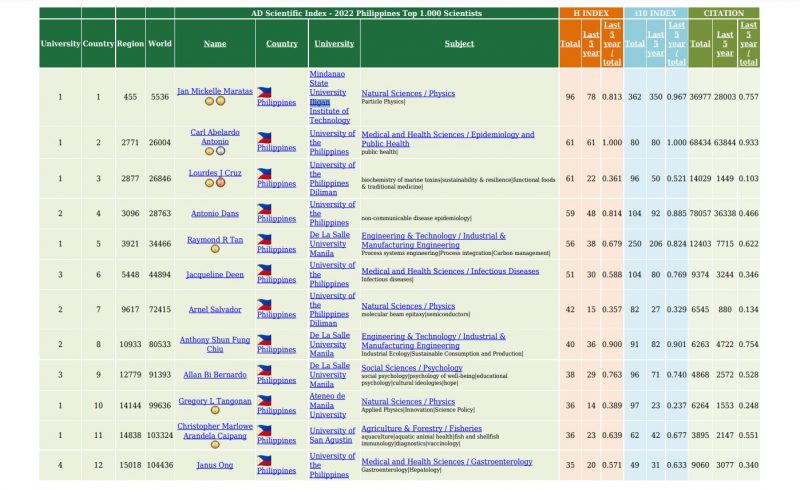Click the flag icon in Gregory L Tangonan row
Viewport: 800px width, 490px height.
(x=264, y=401)
